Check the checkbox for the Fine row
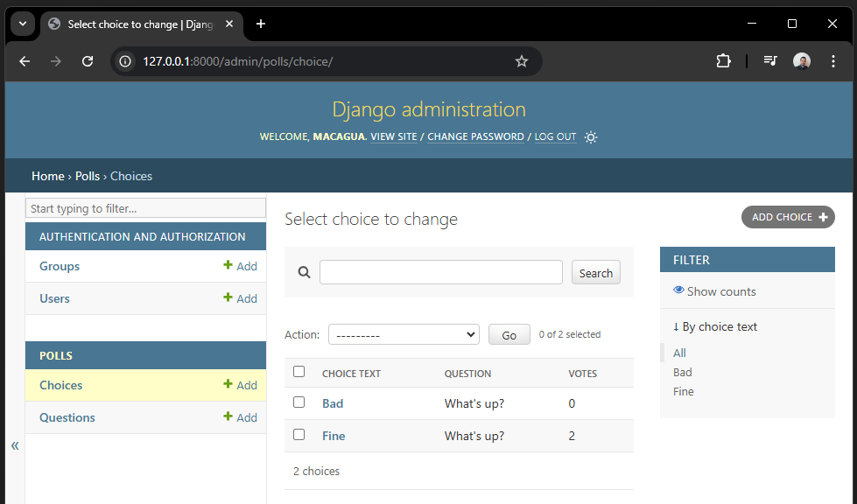 tap(299, 435)
